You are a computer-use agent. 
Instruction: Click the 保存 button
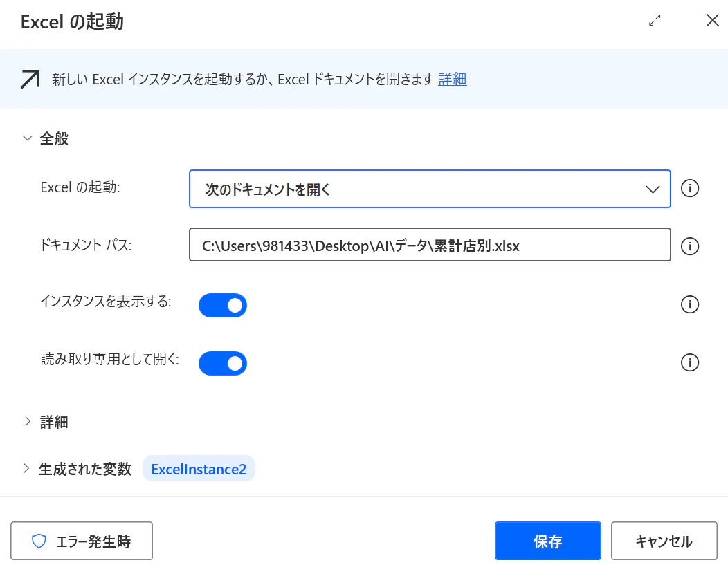point(548,541)
